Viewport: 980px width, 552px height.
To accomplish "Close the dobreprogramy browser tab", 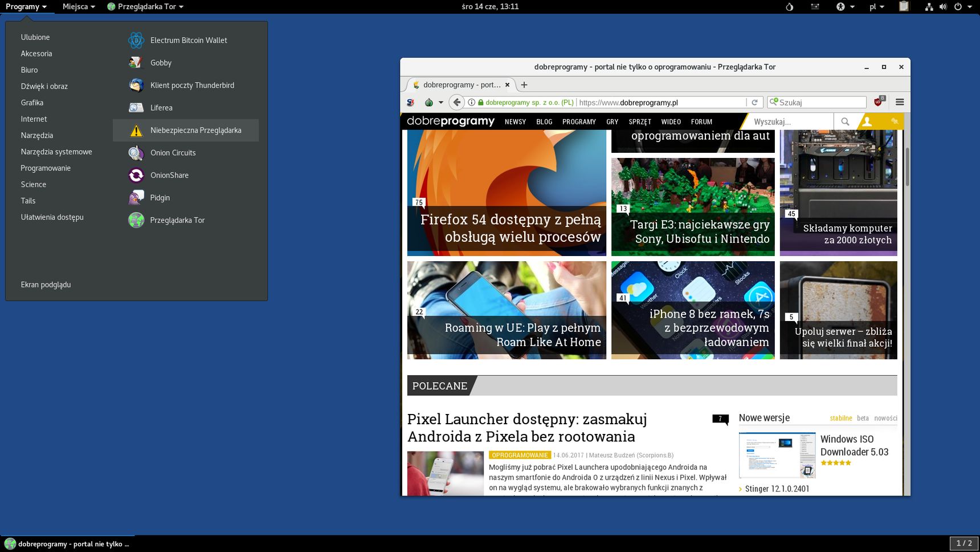I will pyautogui.click(x=507, y=85).
